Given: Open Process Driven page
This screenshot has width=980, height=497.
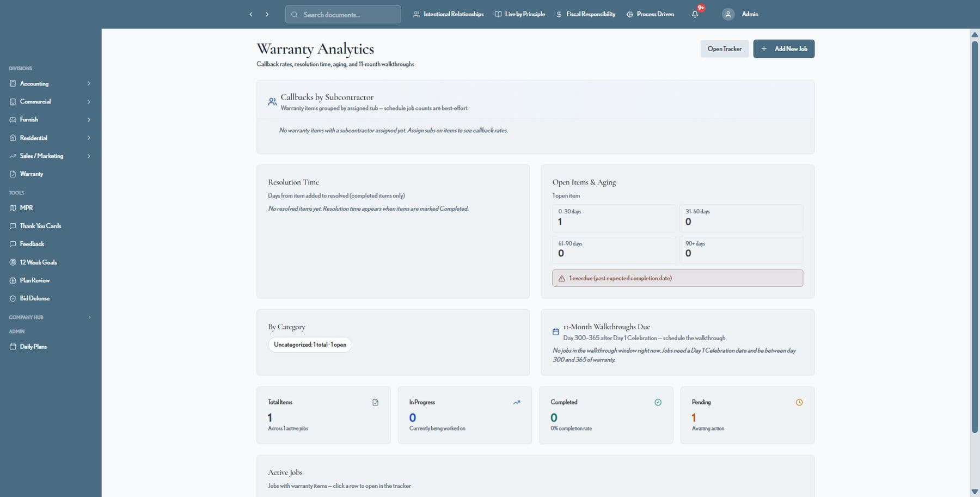Looking at the screenshot, I should [x=650, y=14].
